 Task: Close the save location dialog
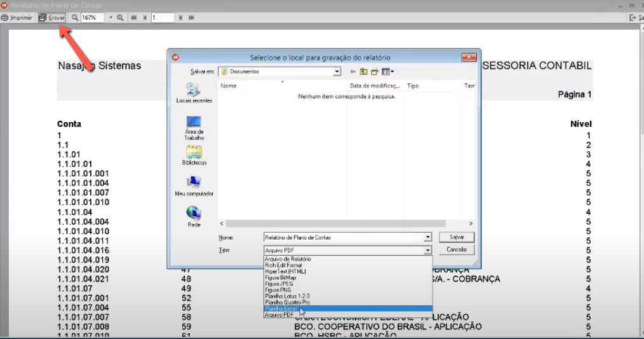[469, 57]
